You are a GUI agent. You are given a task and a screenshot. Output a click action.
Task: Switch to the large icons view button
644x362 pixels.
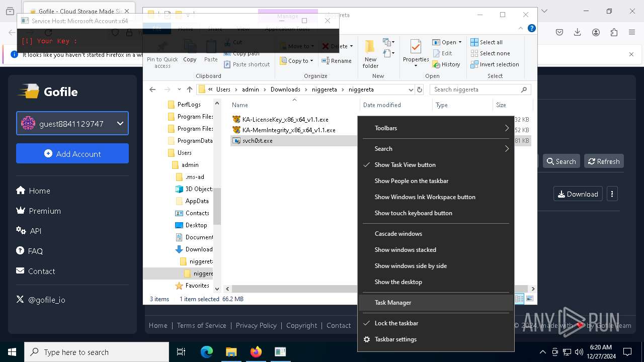[x=529, y=299]
